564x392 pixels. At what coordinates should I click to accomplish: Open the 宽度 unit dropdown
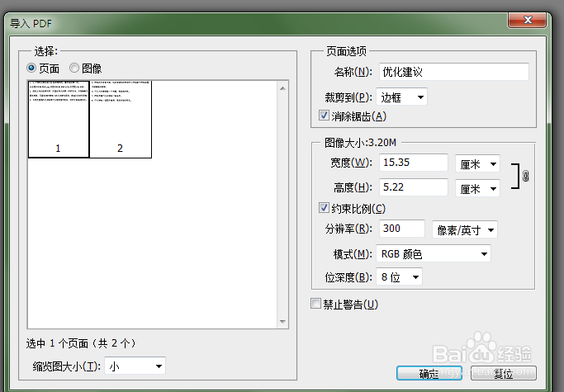pyautogui.click(x=477, y=164)
